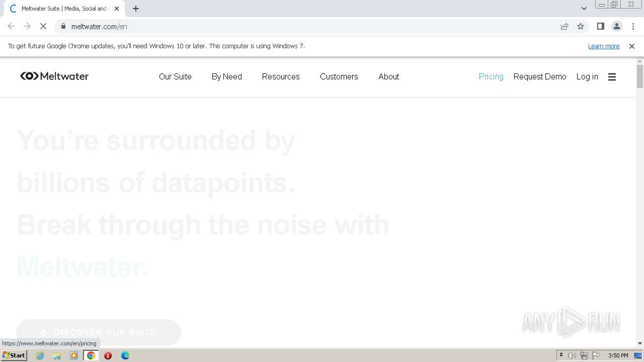Stop loading the page
Image resolution: width=644 pixels, height=362 pixels.
[43, 27]
